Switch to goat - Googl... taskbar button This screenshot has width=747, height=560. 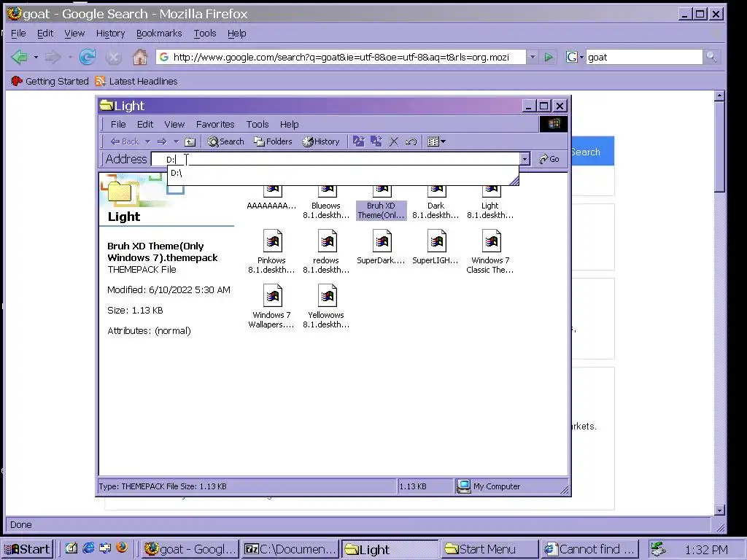[190, 549]
